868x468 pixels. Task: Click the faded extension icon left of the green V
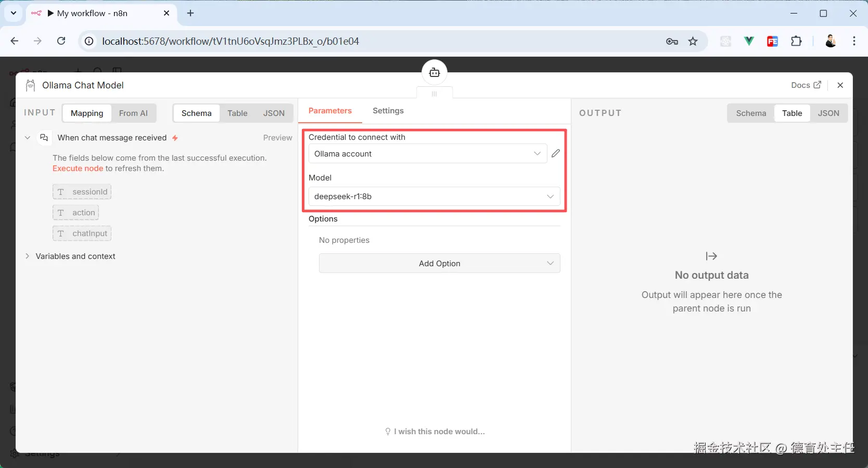(725, 42)
